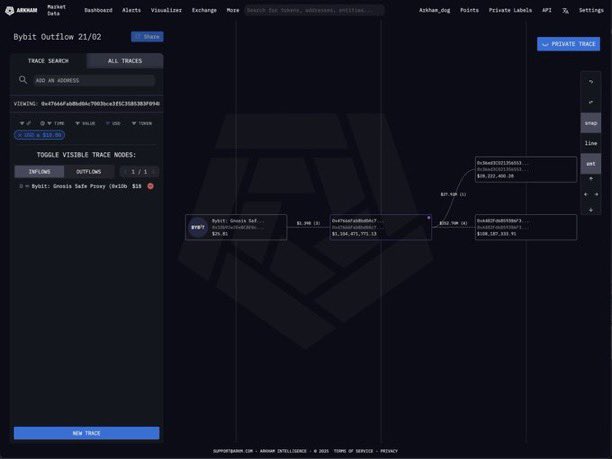Click the undo arrow in canvas toolbar
This screenshot has width=612, height=459.
(590, 81)
